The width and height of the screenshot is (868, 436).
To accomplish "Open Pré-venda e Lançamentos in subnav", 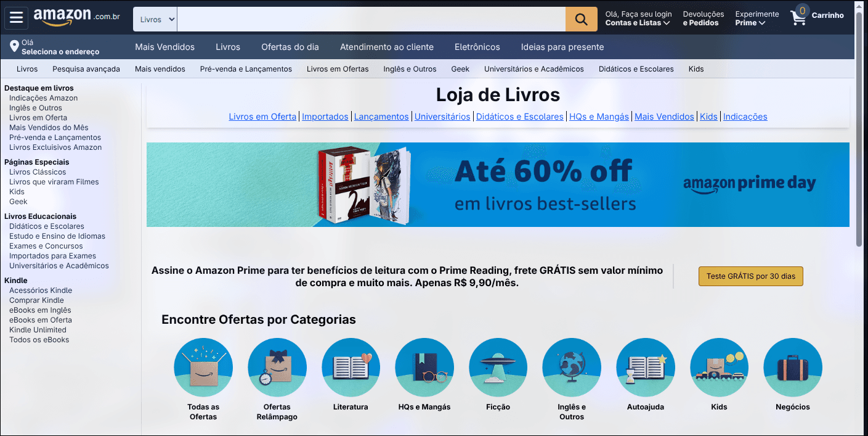I will (246, 69).
